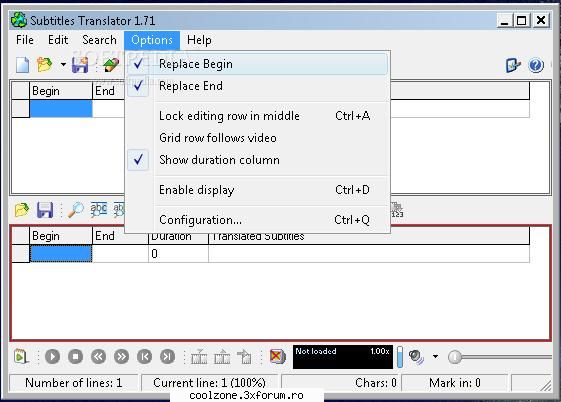The height and width of the screenshot is (402, 561).
Task: Expand the Open file dropdown arrow
Action: coord(63,65)
